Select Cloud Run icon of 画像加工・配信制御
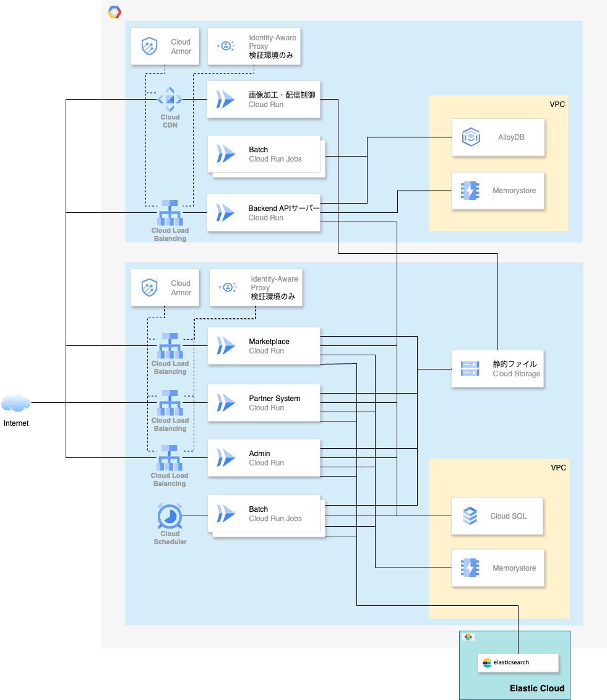 click(225, 100)
